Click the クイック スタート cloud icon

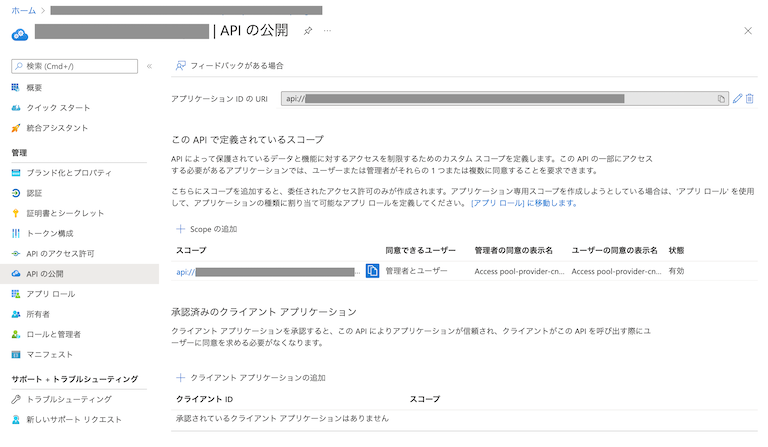(x=16, y=108)
